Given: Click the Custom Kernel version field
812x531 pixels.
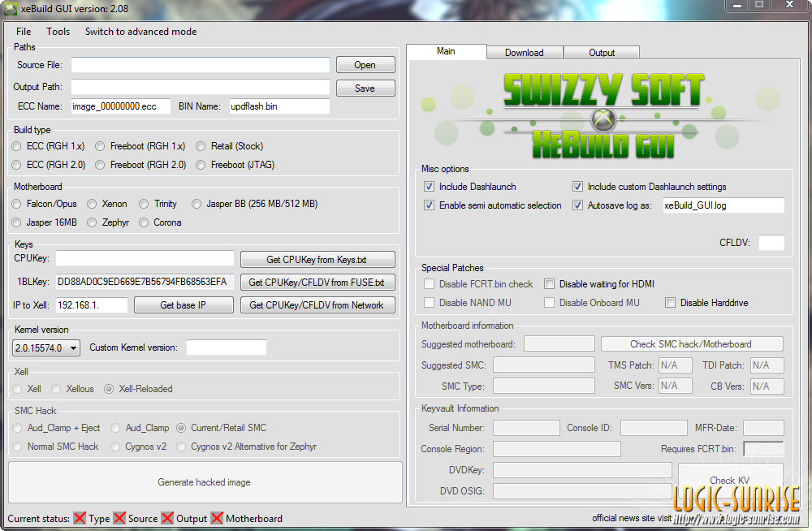Looking at the screenshot, I should [x=227, y=348].
